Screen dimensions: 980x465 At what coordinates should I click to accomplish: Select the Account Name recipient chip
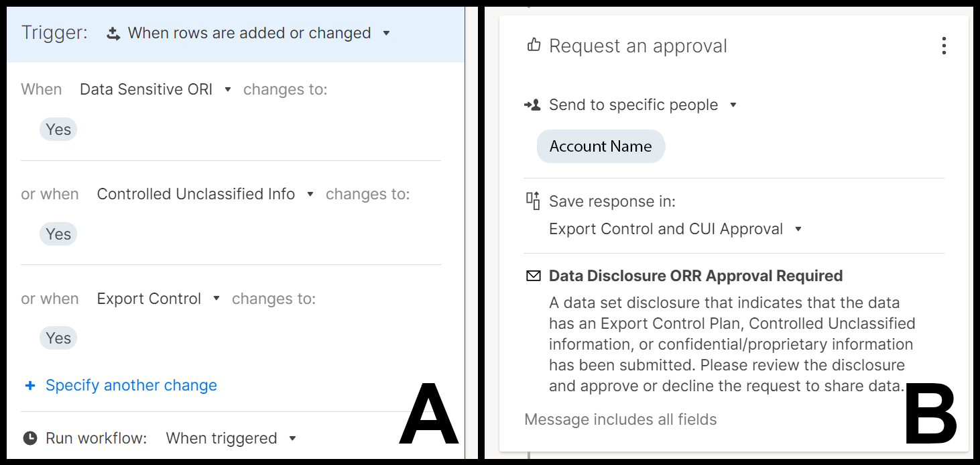[601, 146]
